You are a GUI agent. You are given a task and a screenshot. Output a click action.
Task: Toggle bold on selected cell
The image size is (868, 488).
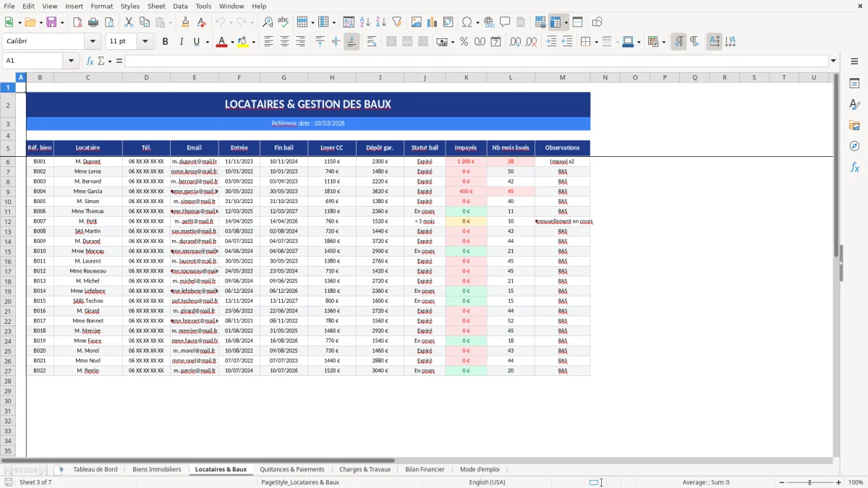(x=165, y=41)
